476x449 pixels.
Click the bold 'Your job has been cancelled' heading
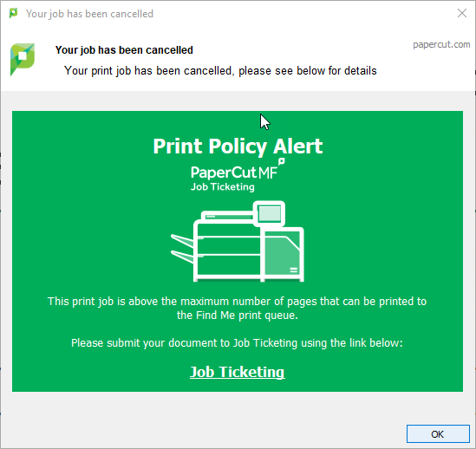point(124,50)
